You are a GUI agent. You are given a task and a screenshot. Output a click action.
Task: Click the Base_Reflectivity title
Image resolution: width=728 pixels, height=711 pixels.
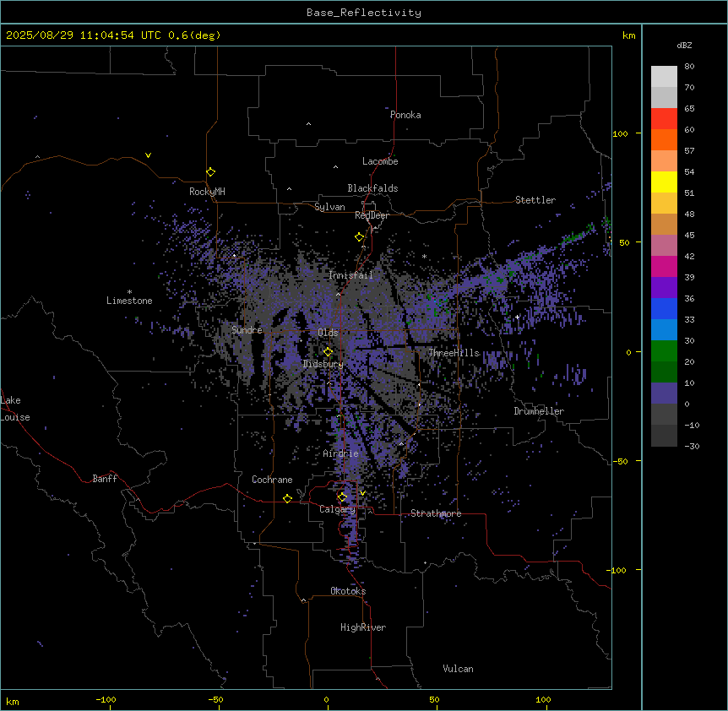coord(364,13)
